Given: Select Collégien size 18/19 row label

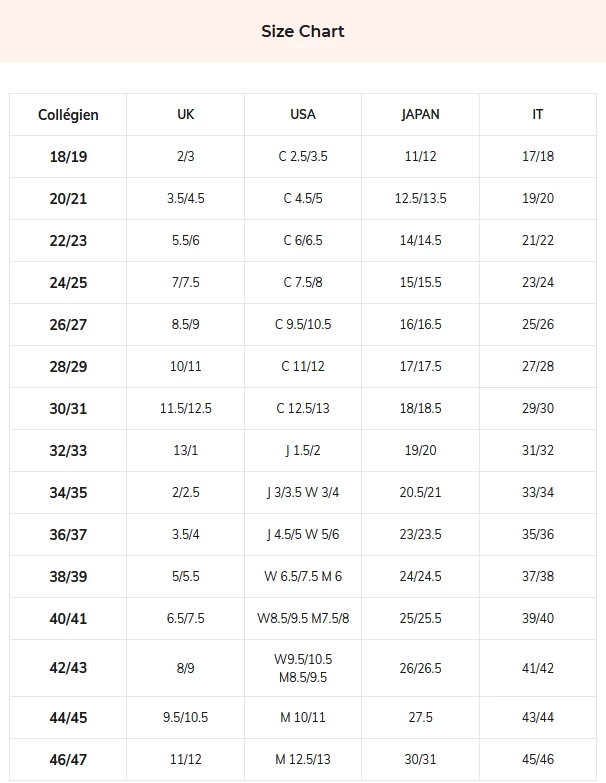Looking at the screenshot, I should tap(68, 157).
